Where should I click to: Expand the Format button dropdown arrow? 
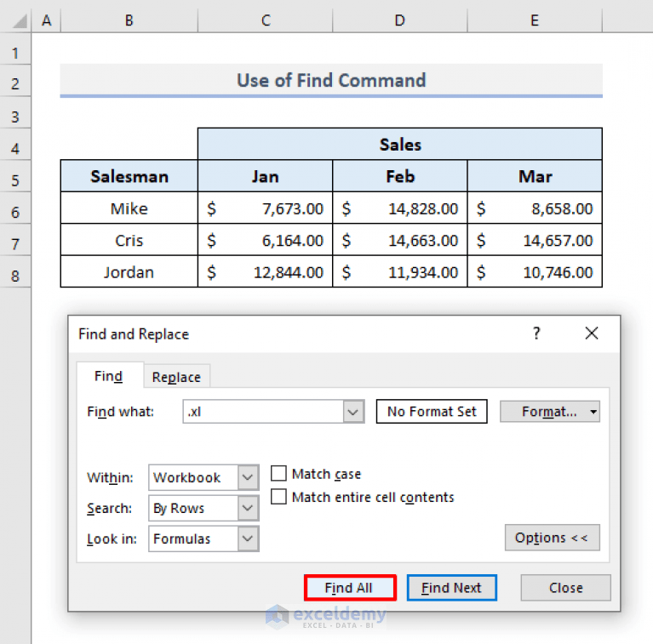(x=593, y=412)
